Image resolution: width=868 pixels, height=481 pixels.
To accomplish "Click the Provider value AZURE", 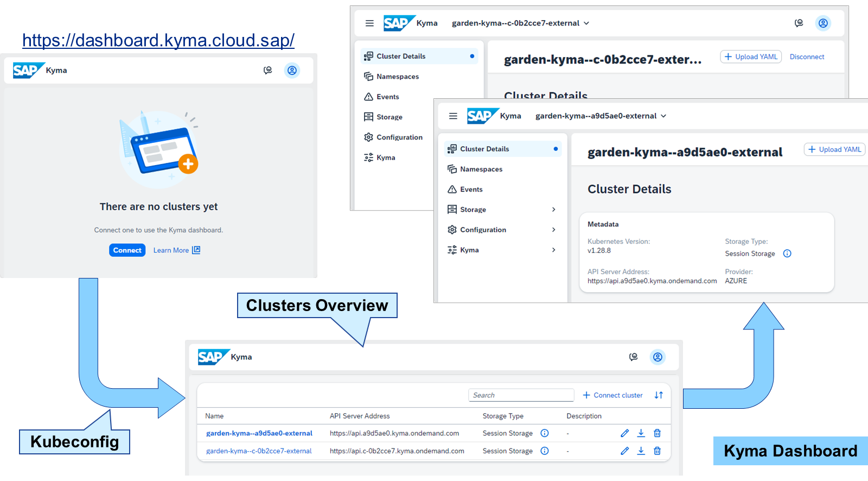I will 736,281.
